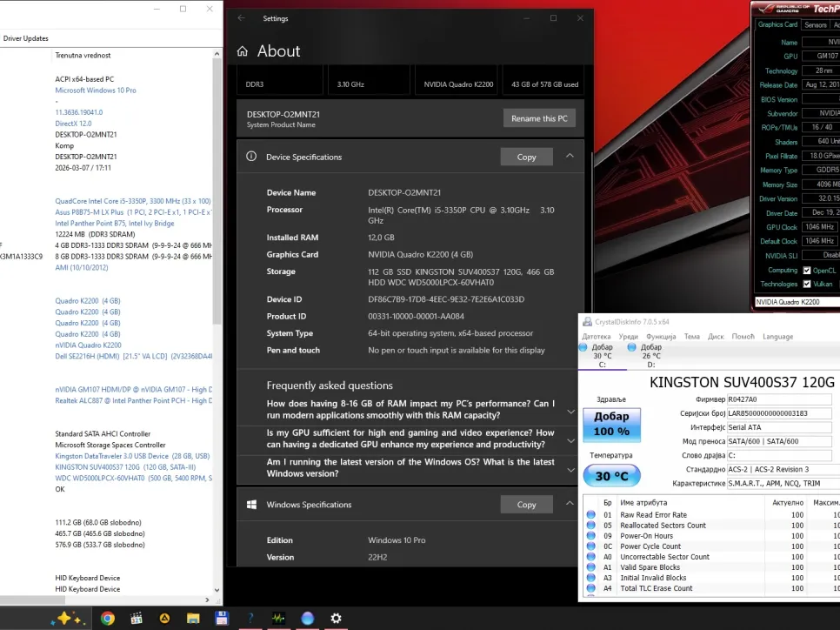
Task: Collapse the Device Specifications section
Action: [570, 157]
